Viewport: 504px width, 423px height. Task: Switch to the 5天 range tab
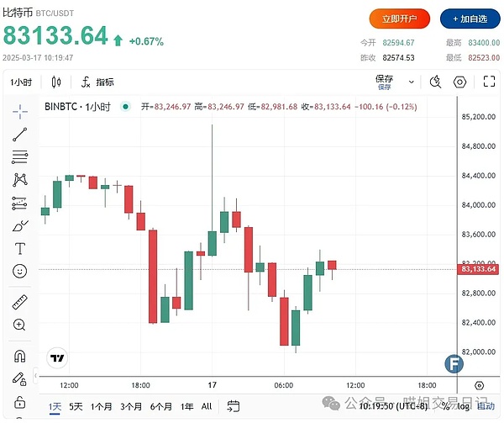pyautogui.click(x=76, y=406)
